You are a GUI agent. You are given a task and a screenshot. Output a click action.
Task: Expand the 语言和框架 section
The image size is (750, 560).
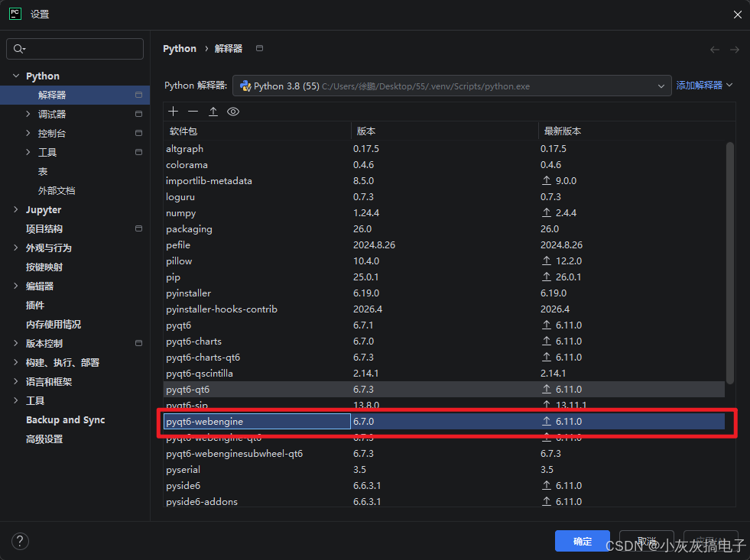click(x=16, y=381)
